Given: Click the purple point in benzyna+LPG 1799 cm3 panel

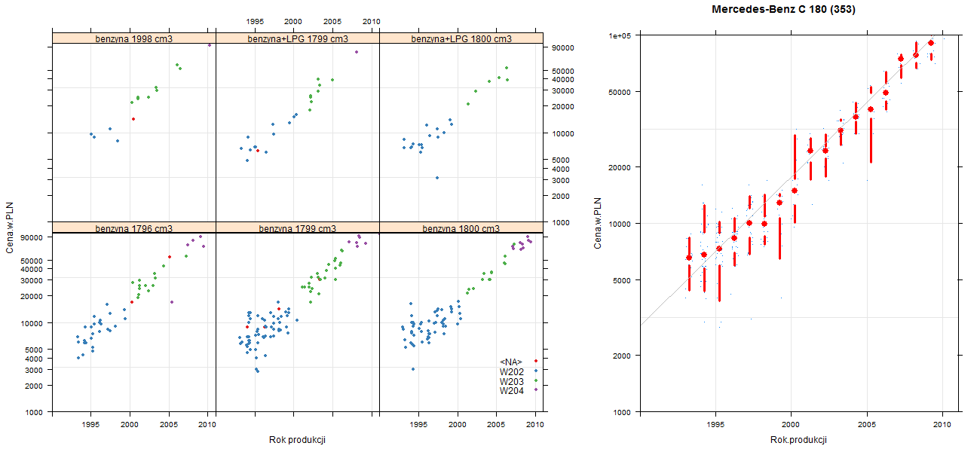Looking at the screenshot, I should click(356, 52).
